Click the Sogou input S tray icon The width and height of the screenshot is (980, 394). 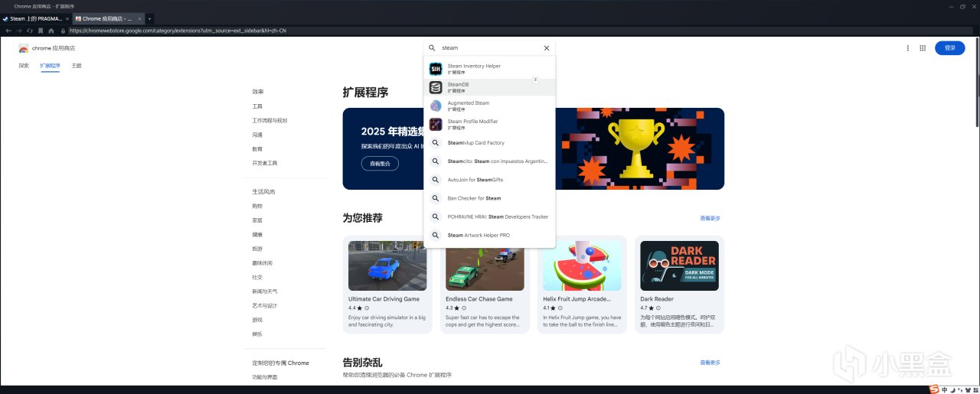coord(934,389)
